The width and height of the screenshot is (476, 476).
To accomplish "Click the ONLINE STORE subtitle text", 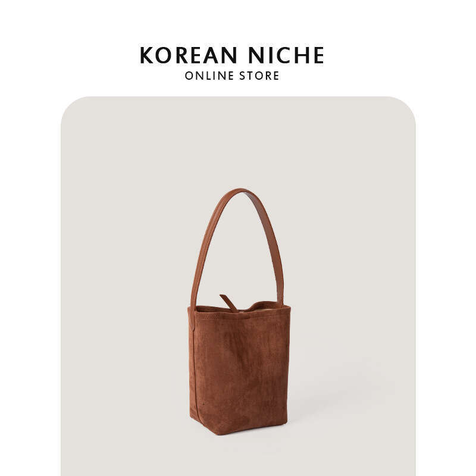I will (x=232, y=76).
